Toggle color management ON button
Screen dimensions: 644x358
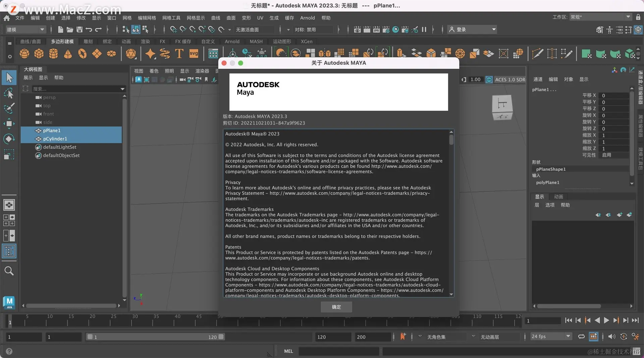point(489,80)
